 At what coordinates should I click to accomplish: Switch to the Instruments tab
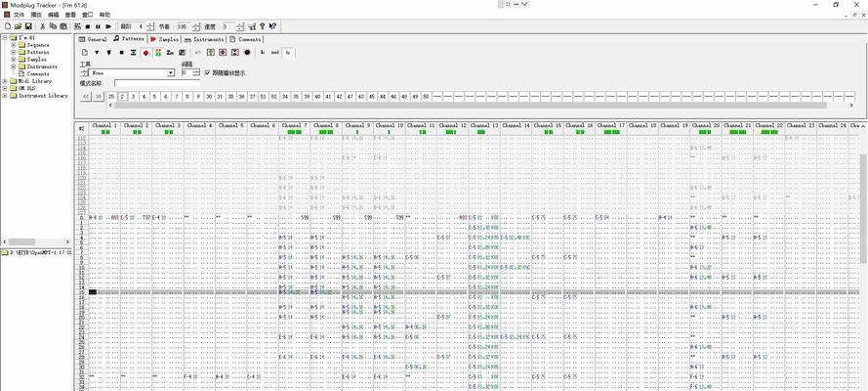click(204, 39)
